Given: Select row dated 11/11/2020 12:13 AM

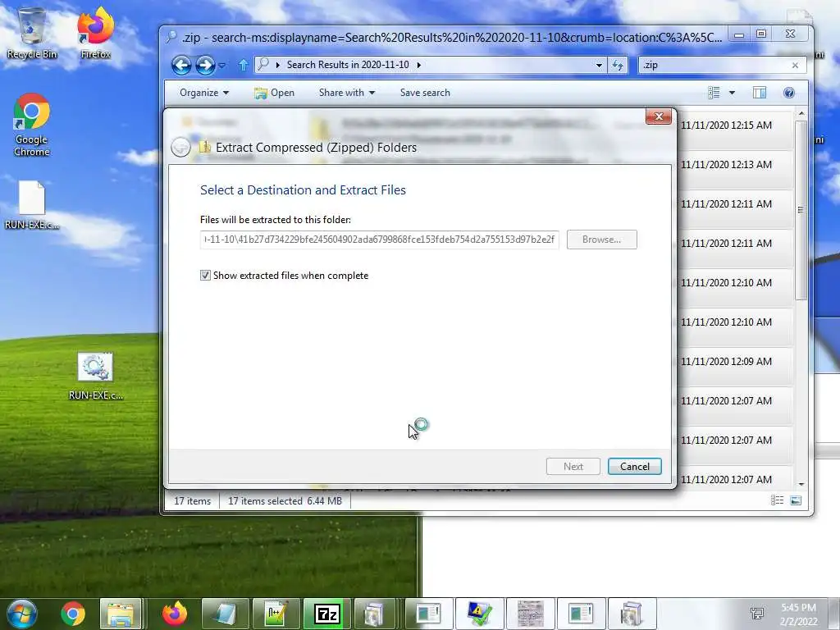Looking at the screenshot, I should click(x=734, y=169).
